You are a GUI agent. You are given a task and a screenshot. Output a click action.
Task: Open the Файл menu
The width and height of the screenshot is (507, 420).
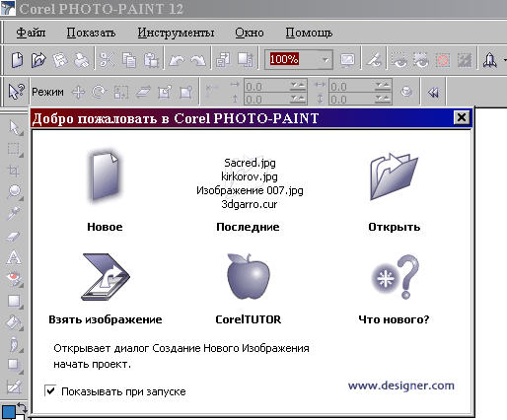click(x=31, y=33)
